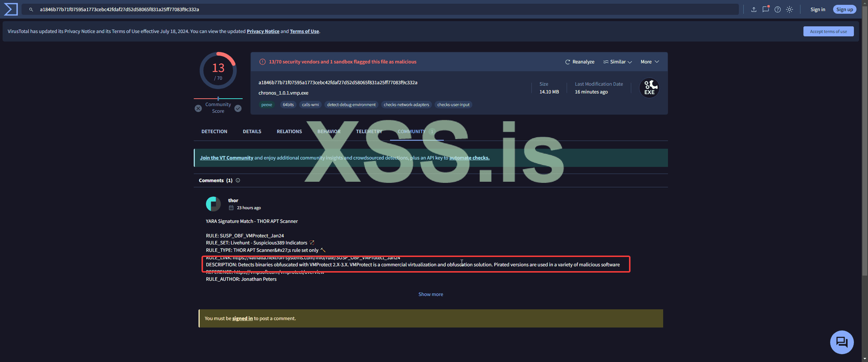
Task: Accept terms of use
Action: [828, 32]
